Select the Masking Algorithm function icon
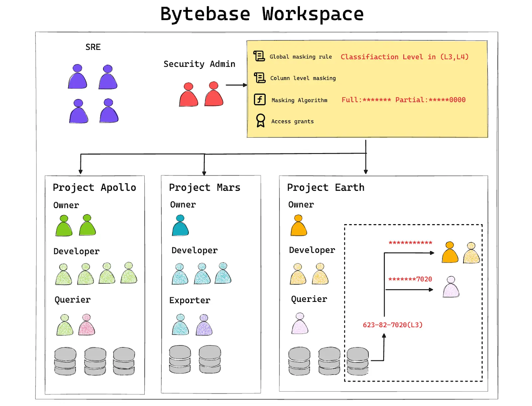Viewport: 532px width, 406px height. [260, 99]
